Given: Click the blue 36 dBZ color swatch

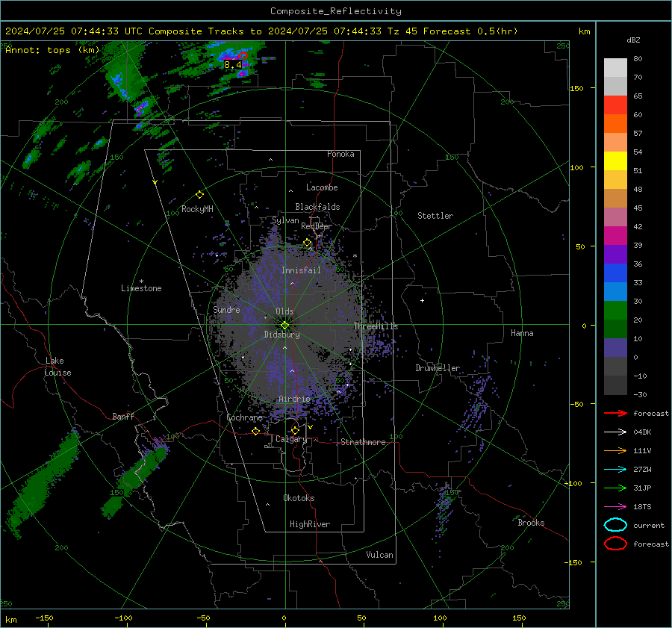Looking at the screenshot, I should (615, 273).
